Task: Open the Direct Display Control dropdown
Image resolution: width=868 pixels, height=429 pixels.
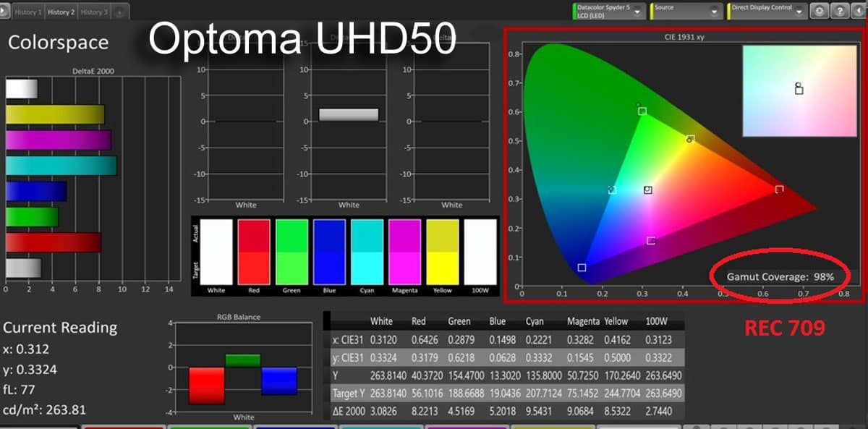Action: pos(767,11)
